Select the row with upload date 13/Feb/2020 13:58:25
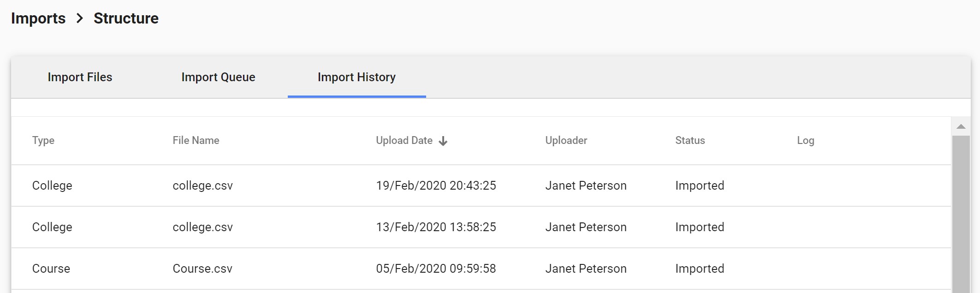Screen dimensions: 980x293 (x=436, y=227)
